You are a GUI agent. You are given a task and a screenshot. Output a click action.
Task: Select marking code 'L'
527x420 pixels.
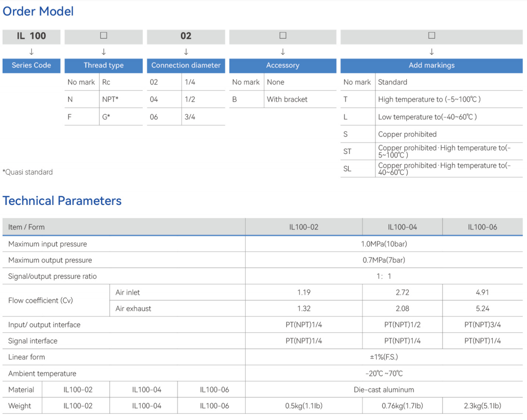pyautogui.click(x=345, y=117)
